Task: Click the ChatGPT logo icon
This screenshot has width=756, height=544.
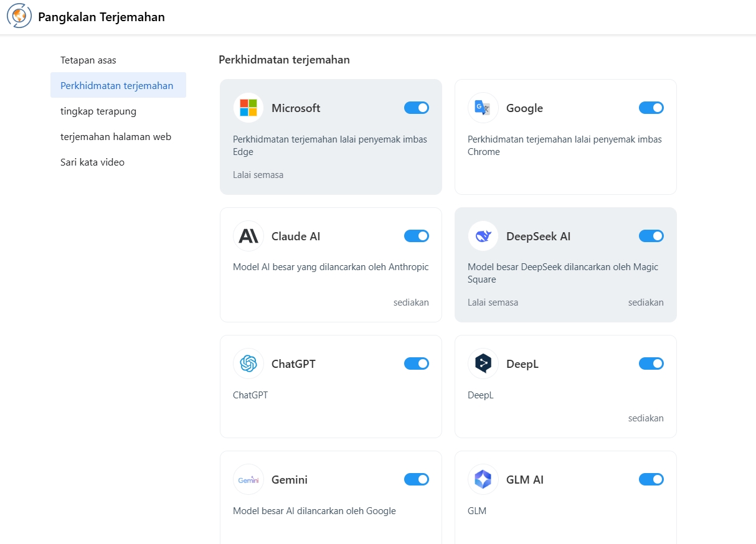Action: [x=248, y=363]
